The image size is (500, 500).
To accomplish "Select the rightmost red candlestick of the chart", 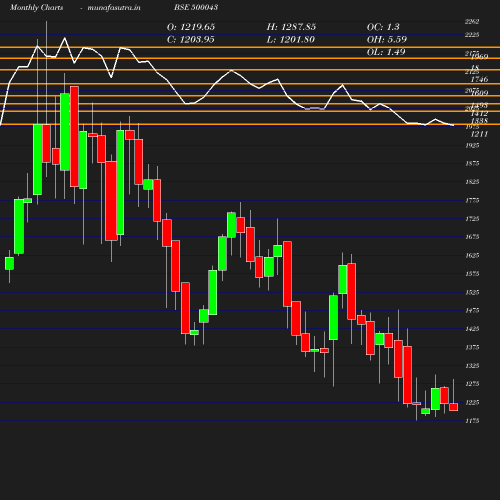I will [453, 407].
